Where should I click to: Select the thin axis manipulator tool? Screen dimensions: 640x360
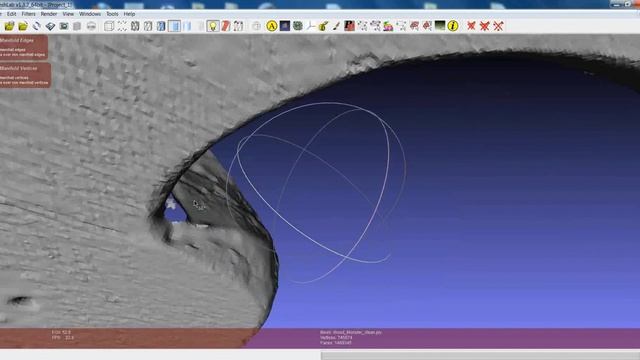311,26
